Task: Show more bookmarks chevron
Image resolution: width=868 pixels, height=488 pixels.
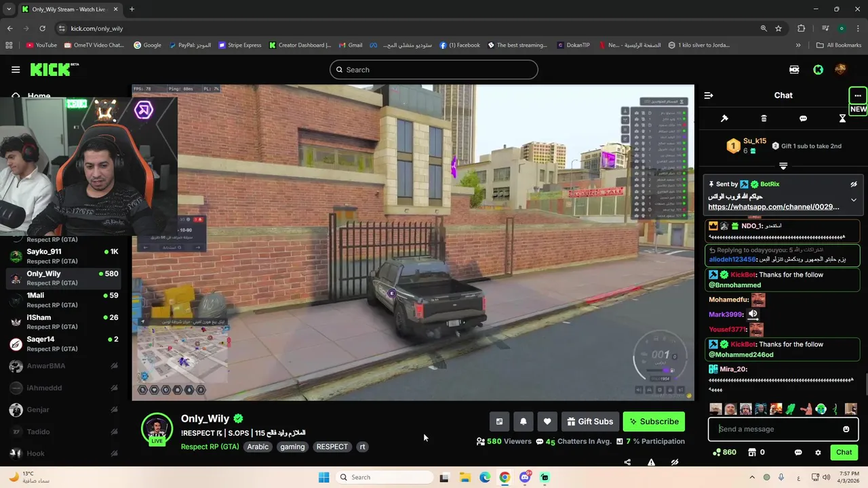Action: tap(798, 45)
